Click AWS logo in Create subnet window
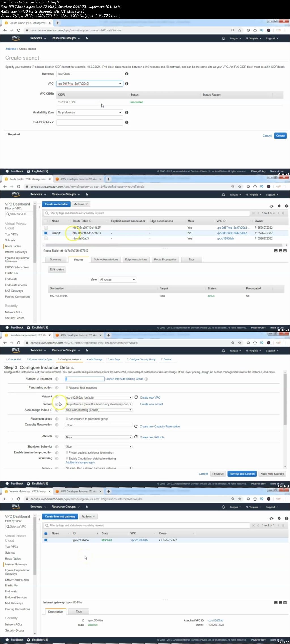 pyautogui.click(x=16, y=38)
